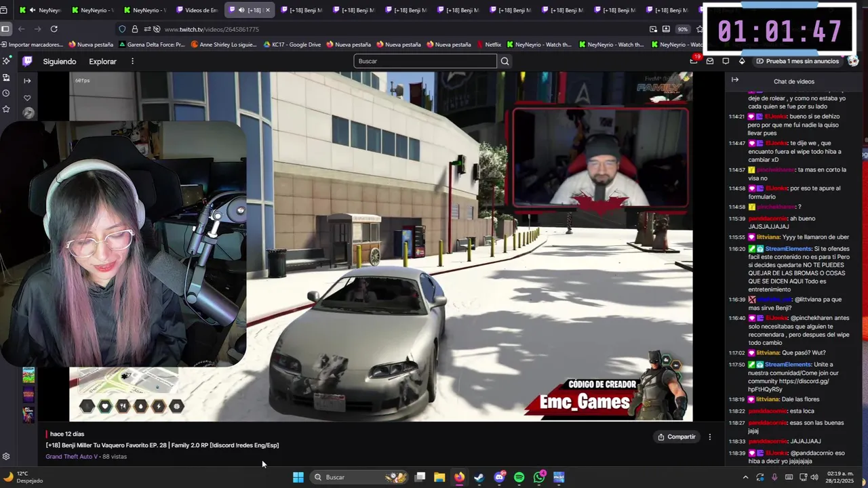Click the 90% zoom level indicator
Screen dimensions: 868x488
pos(682,29)
